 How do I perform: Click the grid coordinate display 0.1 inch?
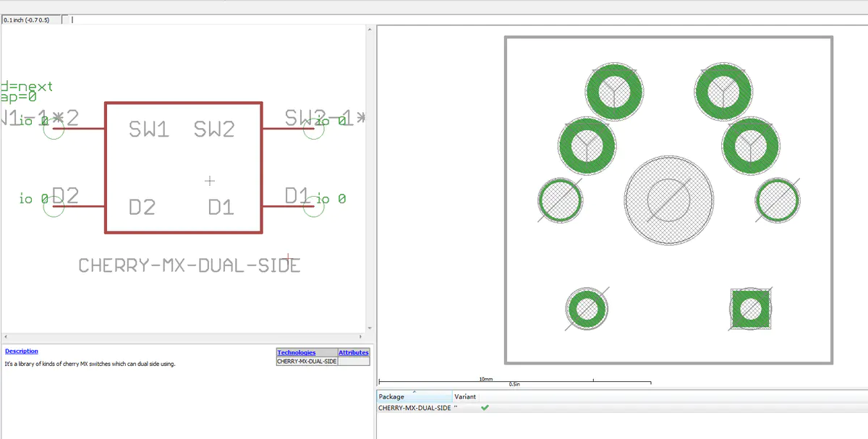pyautogui.click(x=31, y=20)
